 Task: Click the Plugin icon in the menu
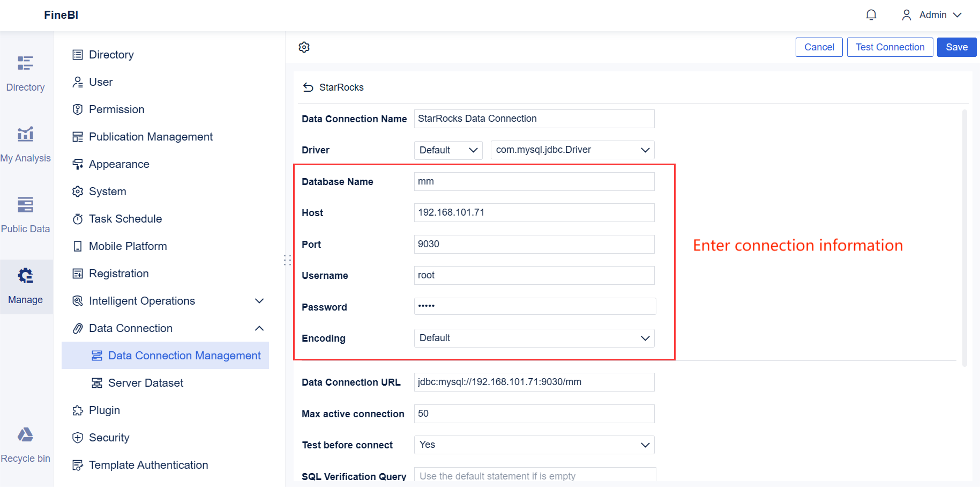78,410
